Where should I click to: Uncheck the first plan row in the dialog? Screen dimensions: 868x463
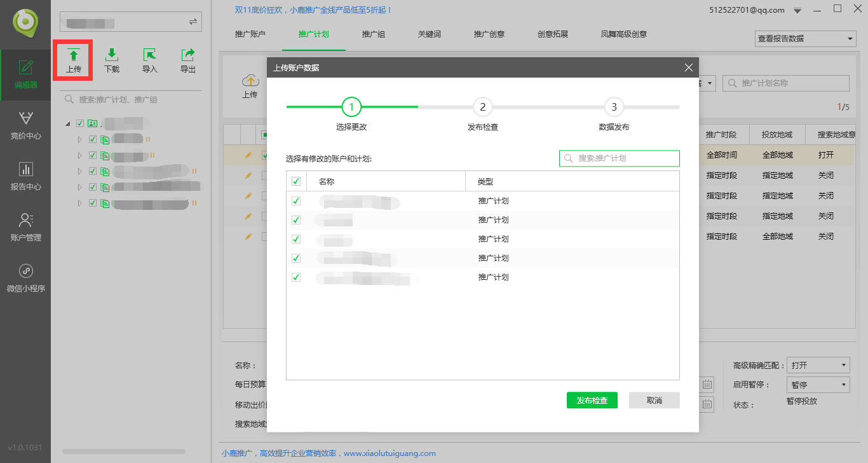click(296, 201)
